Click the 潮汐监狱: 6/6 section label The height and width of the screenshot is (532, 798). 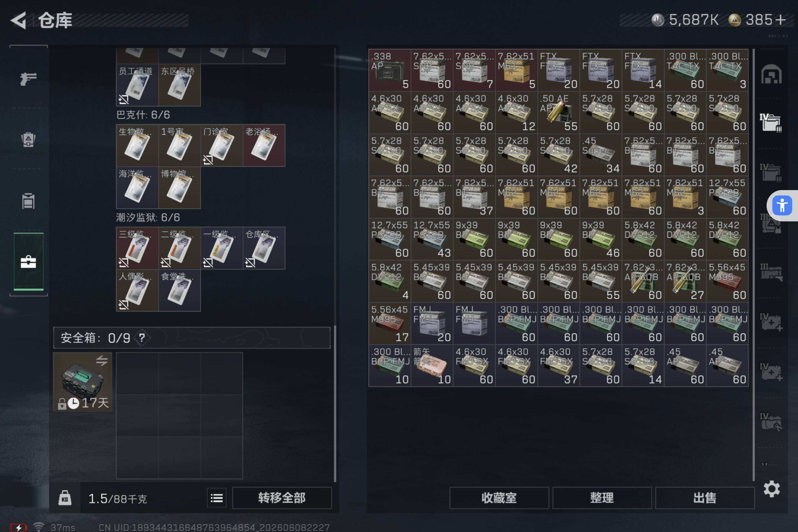(x=148, y=218)
